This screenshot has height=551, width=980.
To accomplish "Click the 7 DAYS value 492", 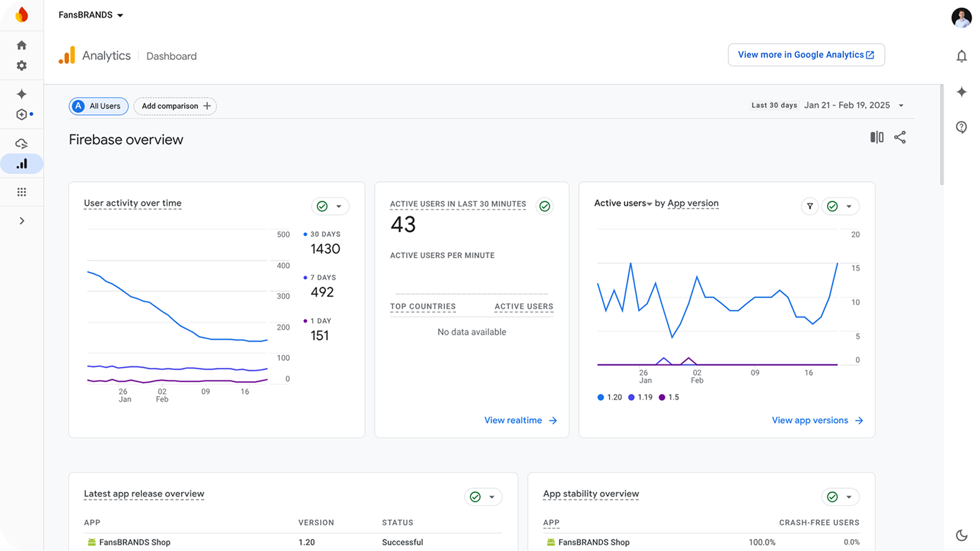I will pos(322,292).
